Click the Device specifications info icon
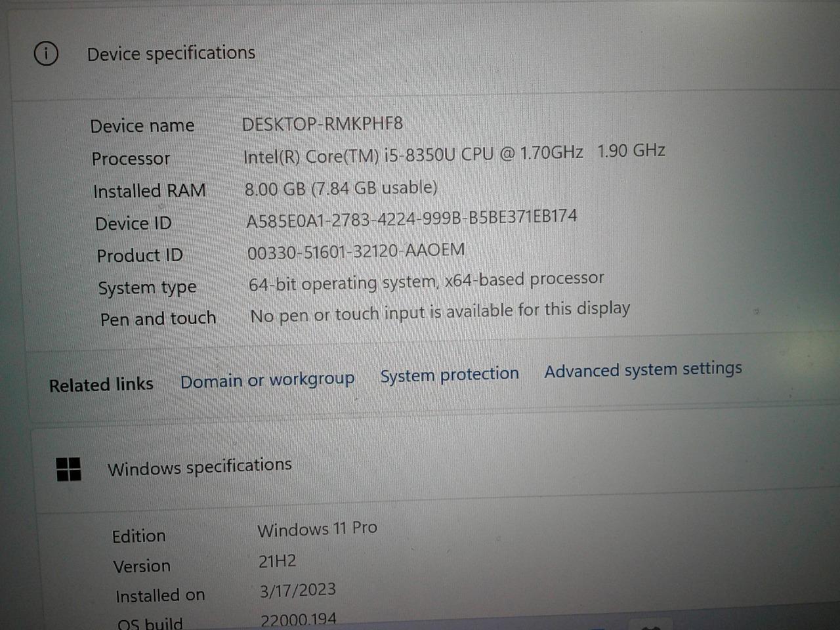The height and width of the screenshot is (630, 840). tap(46, 53)
